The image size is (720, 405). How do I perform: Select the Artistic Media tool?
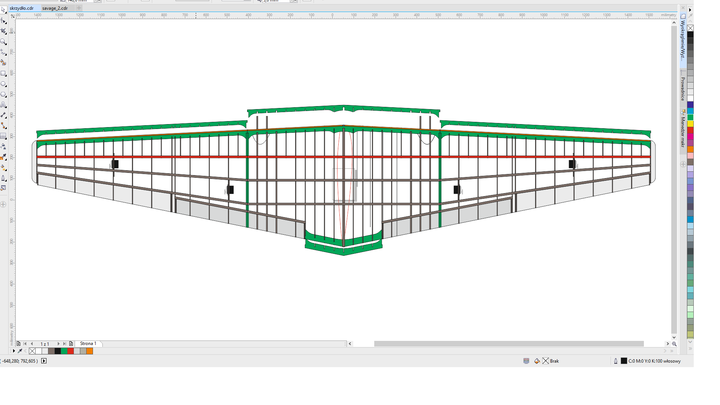4,63
